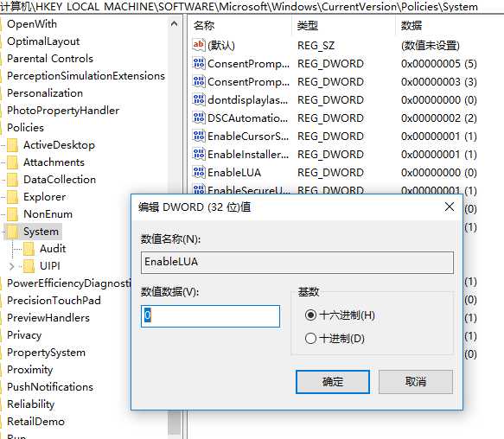Click the EnableLUA value name

[x=234, y=173]
